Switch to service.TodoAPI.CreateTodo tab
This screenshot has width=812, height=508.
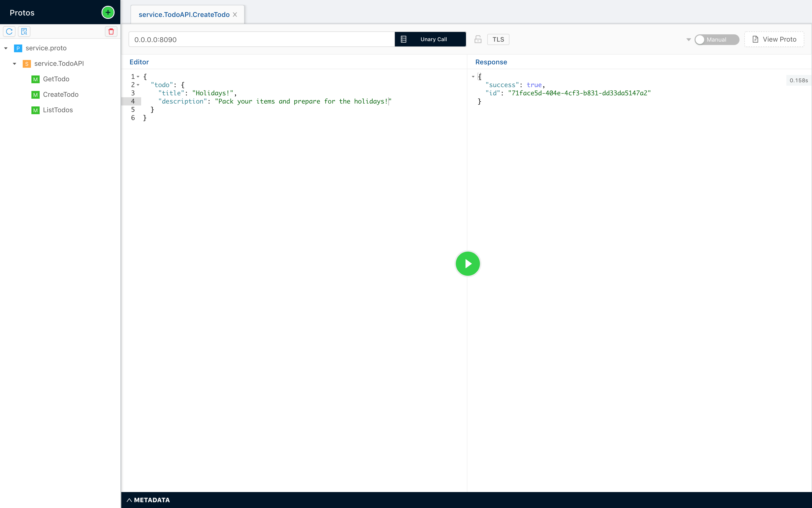coord(184,15)
